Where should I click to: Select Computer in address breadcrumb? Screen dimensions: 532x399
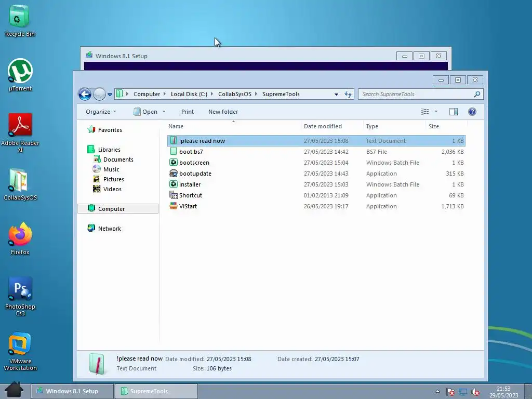click(x=147, y=94)
